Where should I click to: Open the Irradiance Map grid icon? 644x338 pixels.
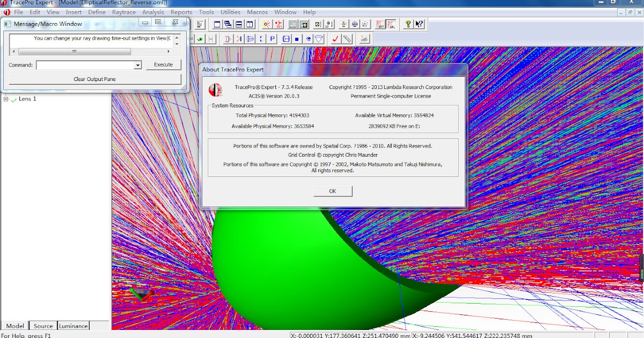pos(292,24)
